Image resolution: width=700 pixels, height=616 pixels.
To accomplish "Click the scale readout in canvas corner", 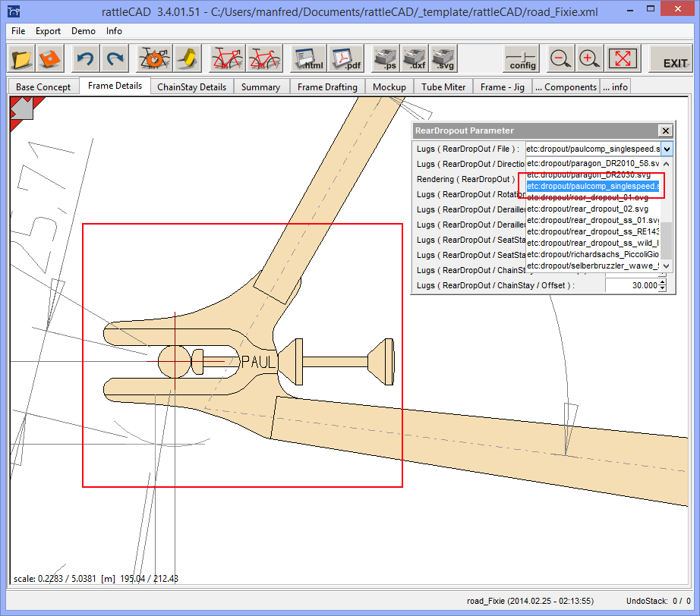I will (x=96, y=579).
